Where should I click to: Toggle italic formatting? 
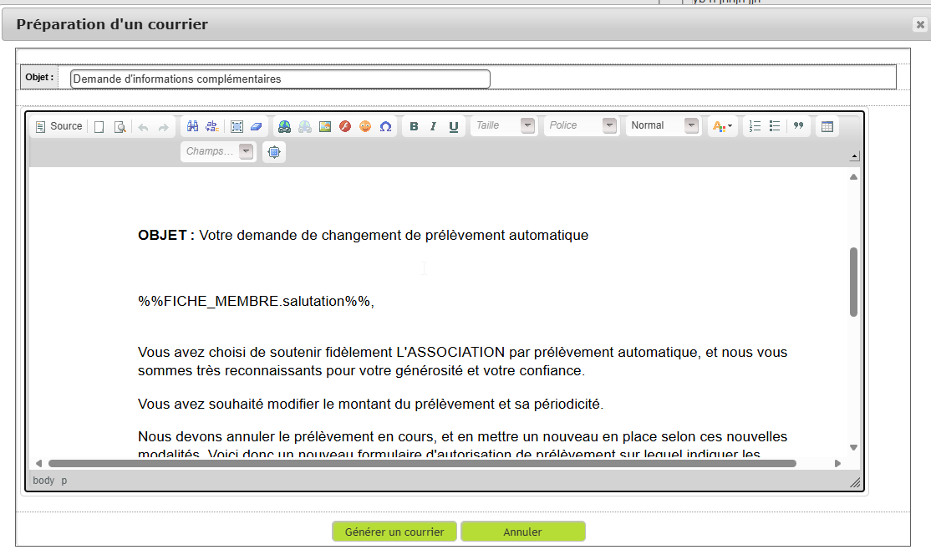(433, 126)
